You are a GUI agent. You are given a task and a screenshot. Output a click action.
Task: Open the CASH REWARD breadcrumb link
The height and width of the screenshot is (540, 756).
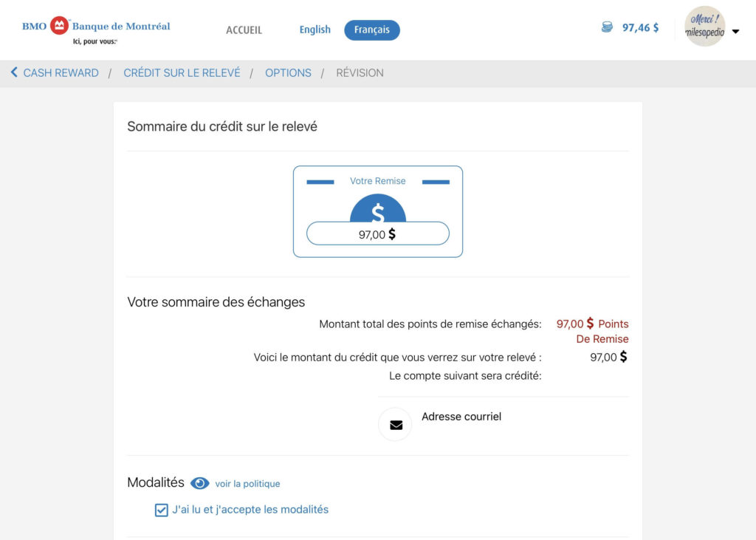coord(61,72)
